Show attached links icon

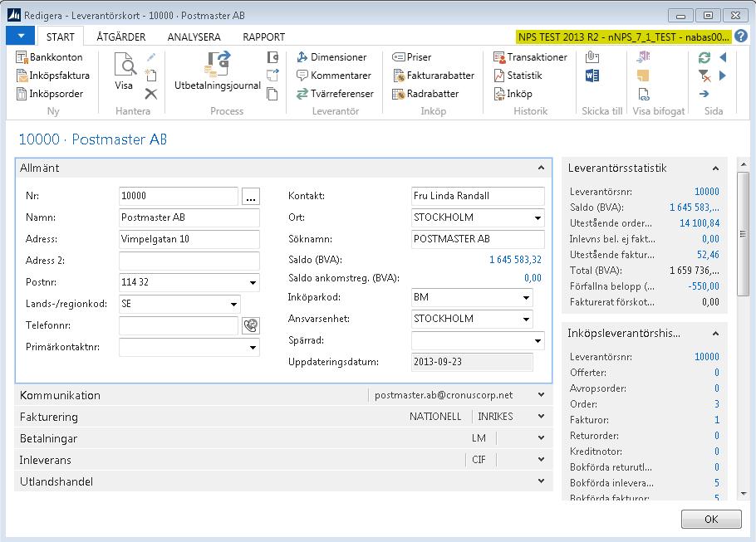tap(643, 94)
